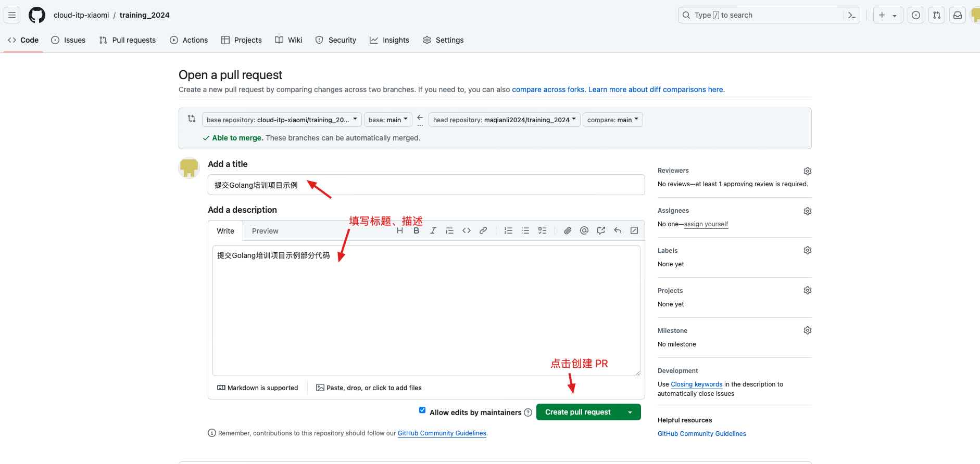This screenshot has height=464, width=980.
Task: Add an unordered bullet list
Action: pos(525,230)
